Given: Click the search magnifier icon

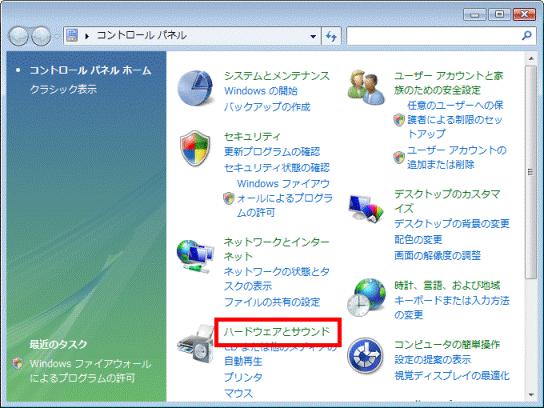Looking at the screenshot, I should coord(527,35).
